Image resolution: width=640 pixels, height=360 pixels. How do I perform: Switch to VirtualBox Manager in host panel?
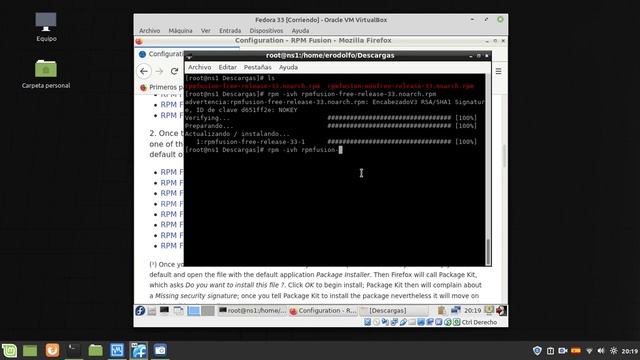(x=117, y=350)
